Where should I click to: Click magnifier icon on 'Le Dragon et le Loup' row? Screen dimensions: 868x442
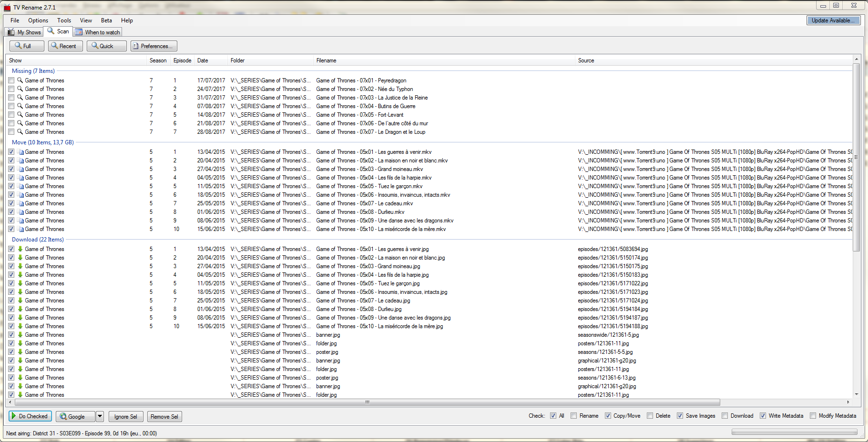(x=20, y=132)
